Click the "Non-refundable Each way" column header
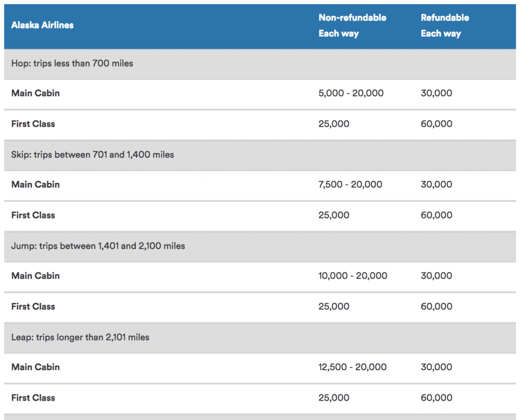 [x=352, y=25]
